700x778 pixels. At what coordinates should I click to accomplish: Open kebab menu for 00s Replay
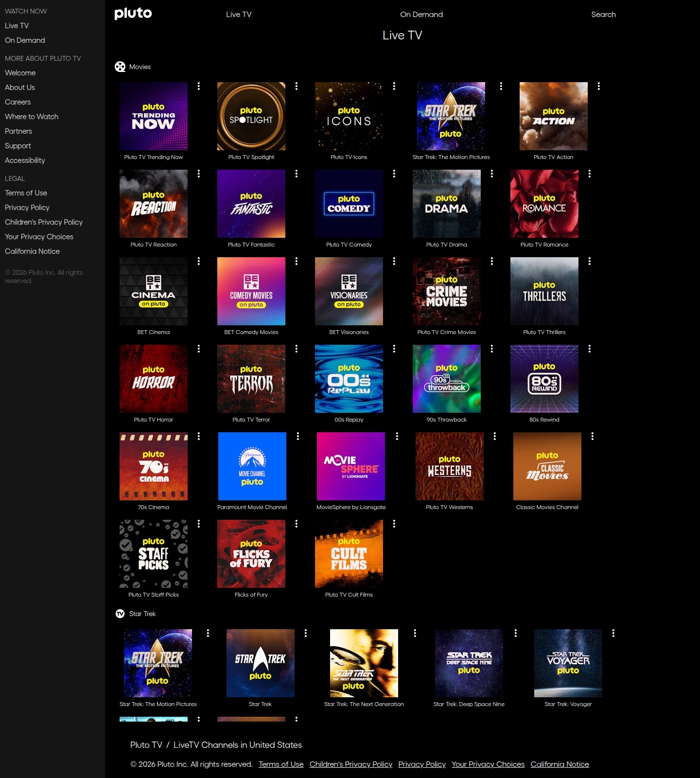pyautogui.click(x=394, y=349)
